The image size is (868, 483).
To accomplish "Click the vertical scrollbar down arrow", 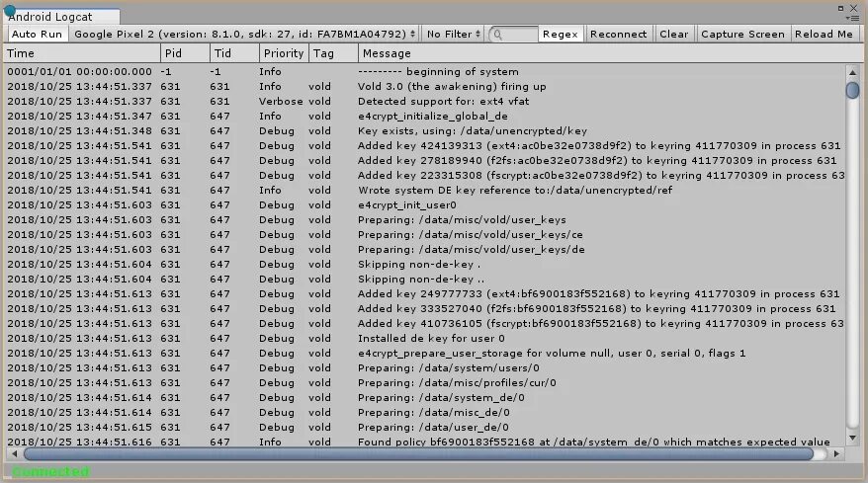I will (852, 438).
